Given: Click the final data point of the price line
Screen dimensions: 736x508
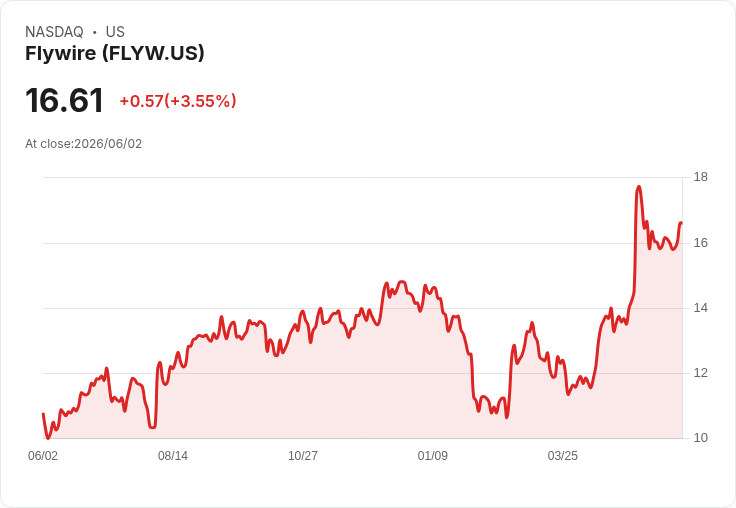Looking at the screenshot, I should coord(681,223).
